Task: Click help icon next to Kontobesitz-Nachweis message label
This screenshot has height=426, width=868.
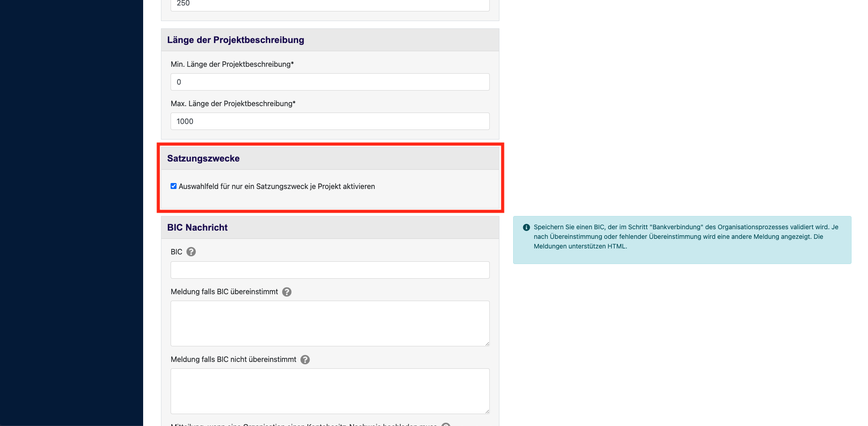Action: 446,424
